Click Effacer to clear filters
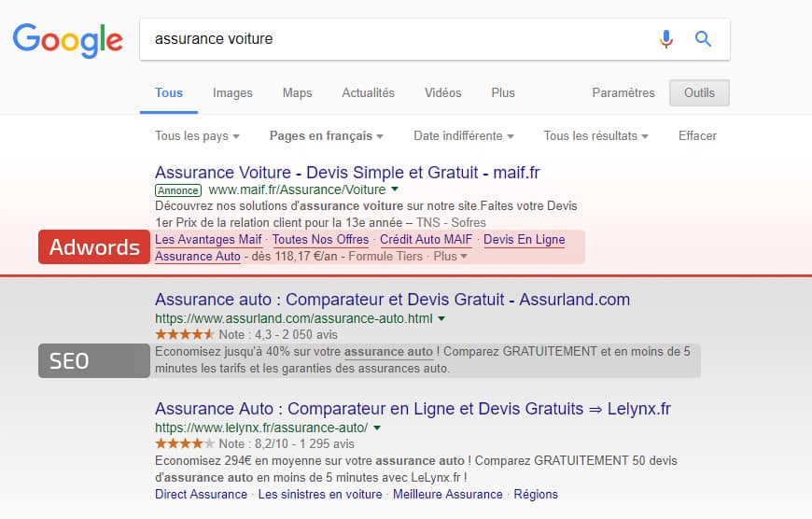 point(697,136)
